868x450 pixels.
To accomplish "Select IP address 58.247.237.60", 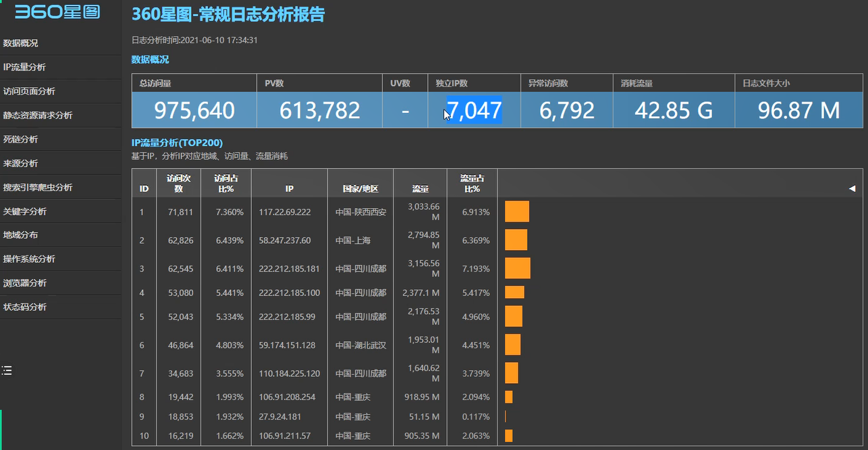I will pyautogui.click(x=285, y=241).
